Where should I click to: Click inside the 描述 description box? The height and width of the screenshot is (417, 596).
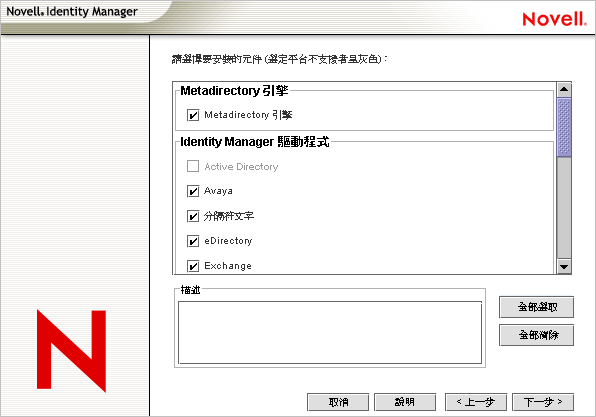(x=330, y=333)
